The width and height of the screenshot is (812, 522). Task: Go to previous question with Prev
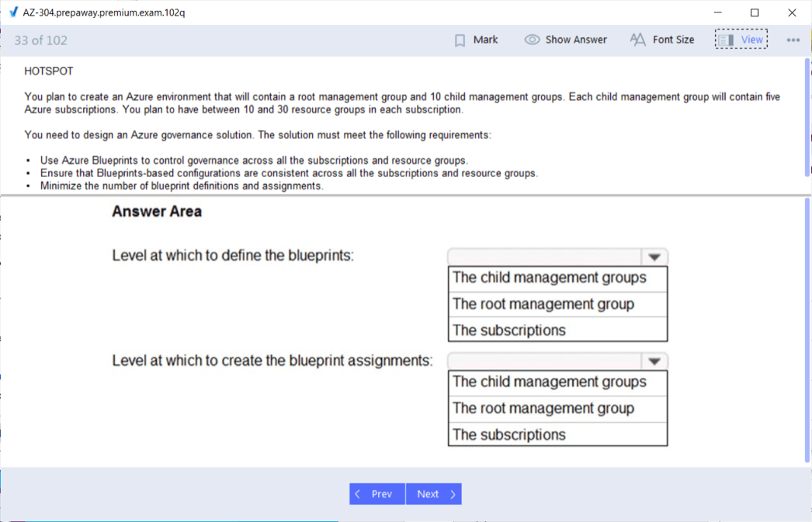[377, 494]
